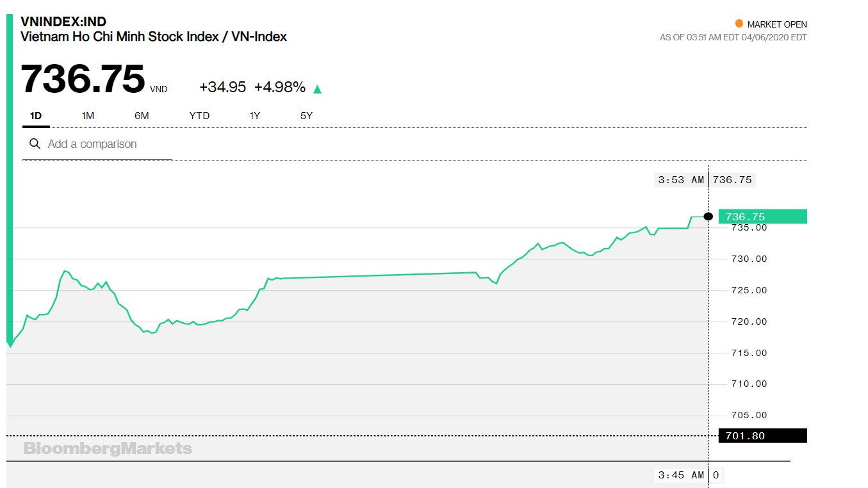Click the orange market status dot

739,24
